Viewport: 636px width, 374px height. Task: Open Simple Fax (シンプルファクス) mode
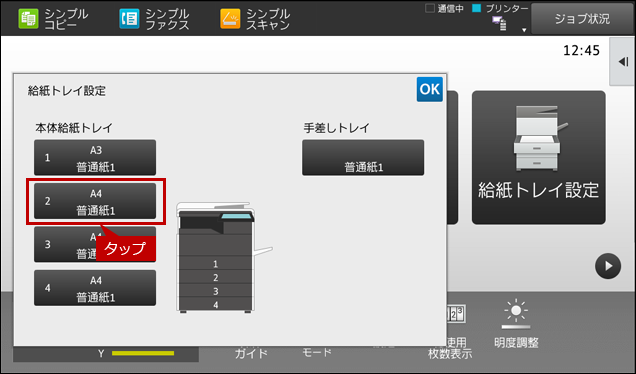(154, 19)
